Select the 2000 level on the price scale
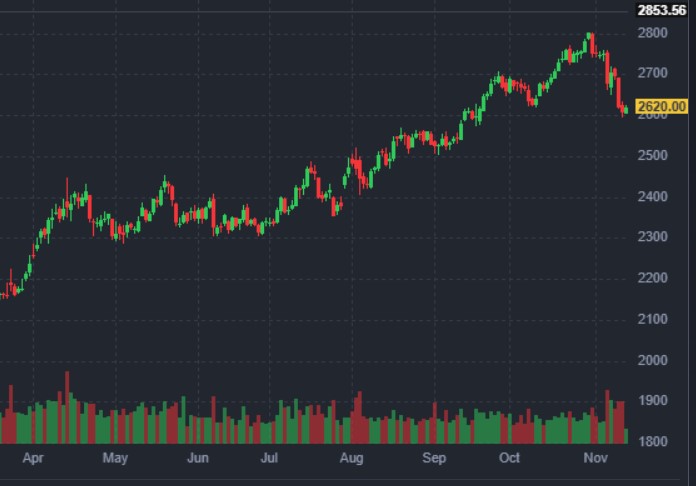Viewport: 696px width, 486px height. point(652,360)
